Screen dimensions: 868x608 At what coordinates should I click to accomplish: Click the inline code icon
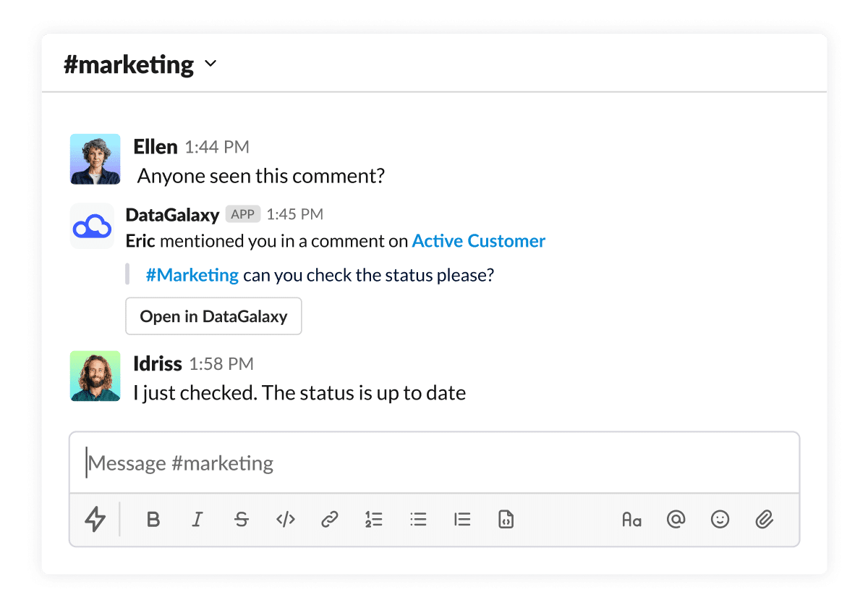click(286, 520)
